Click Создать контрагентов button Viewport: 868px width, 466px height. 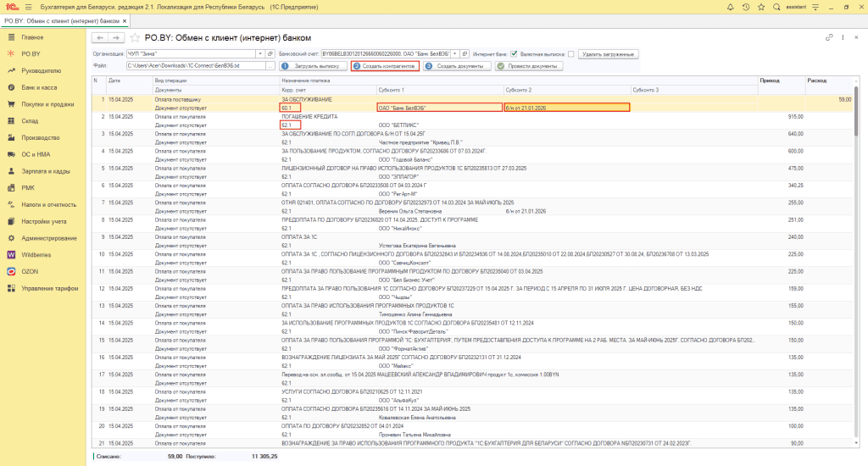[385, 65]
